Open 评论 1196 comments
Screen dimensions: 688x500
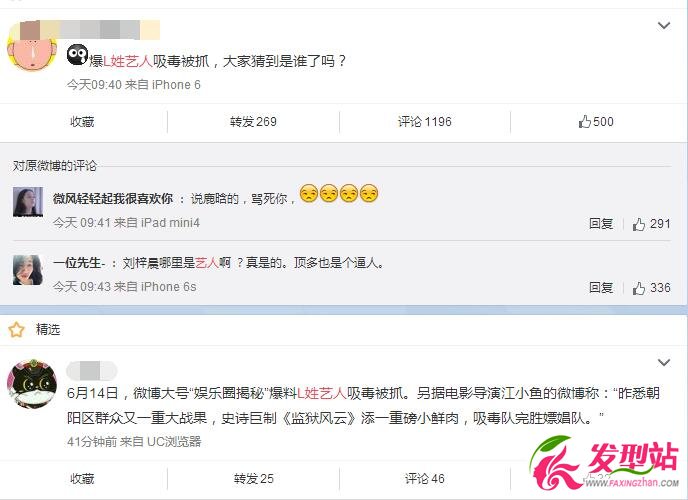(425, 121)
